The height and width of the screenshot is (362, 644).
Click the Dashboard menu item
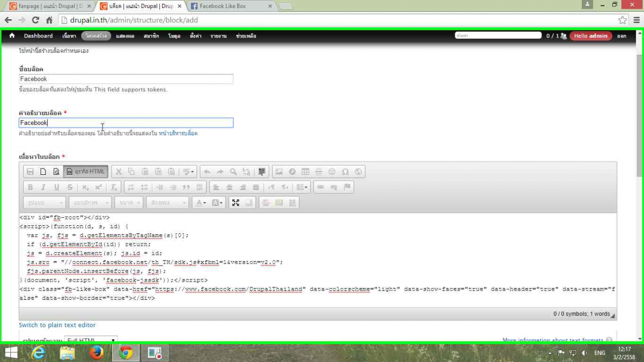click(x=38, y=36)
